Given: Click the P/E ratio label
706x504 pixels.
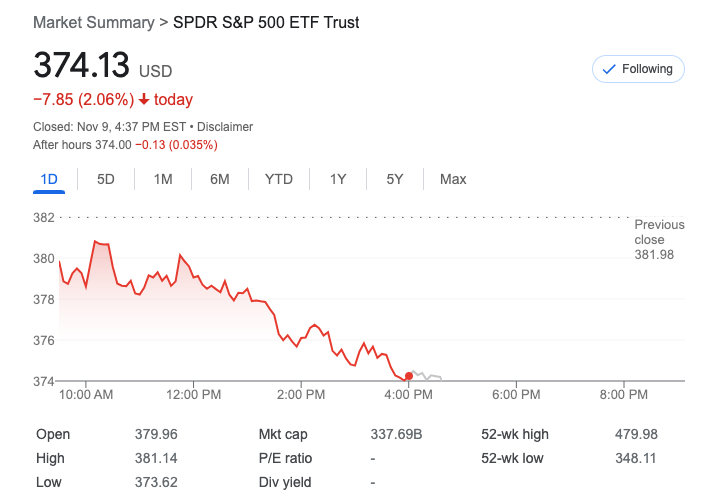Looking at the screenshot, I should click(x=285, y=458).
